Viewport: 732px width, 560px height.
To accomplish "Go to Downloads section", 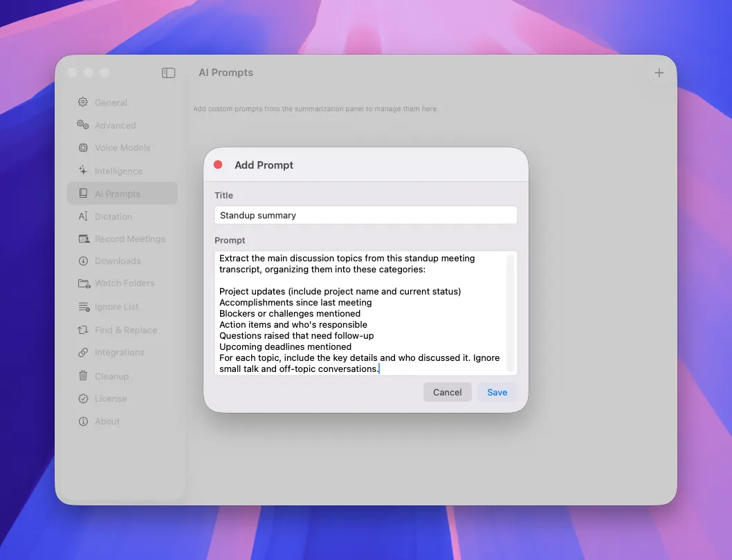I will [122, 261].
